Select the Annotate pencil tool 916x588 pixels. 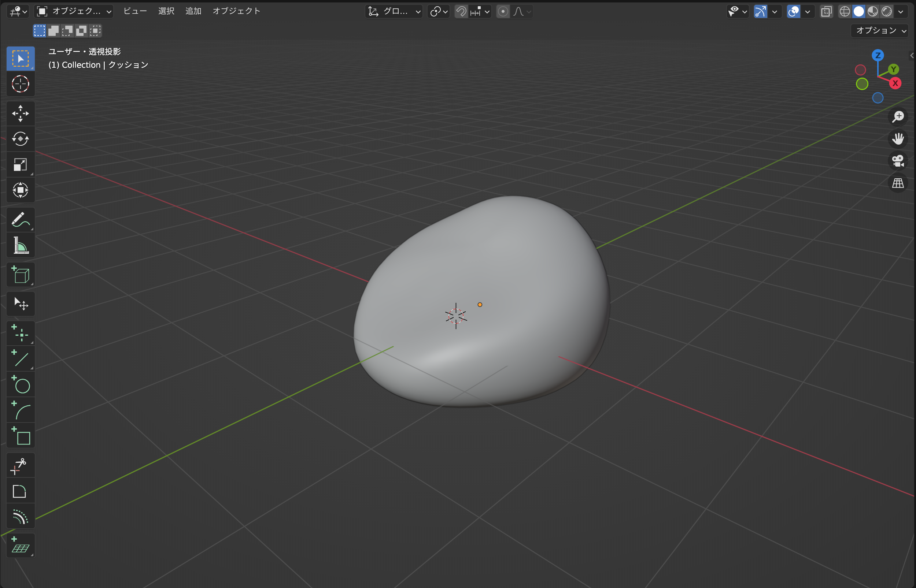20,220
